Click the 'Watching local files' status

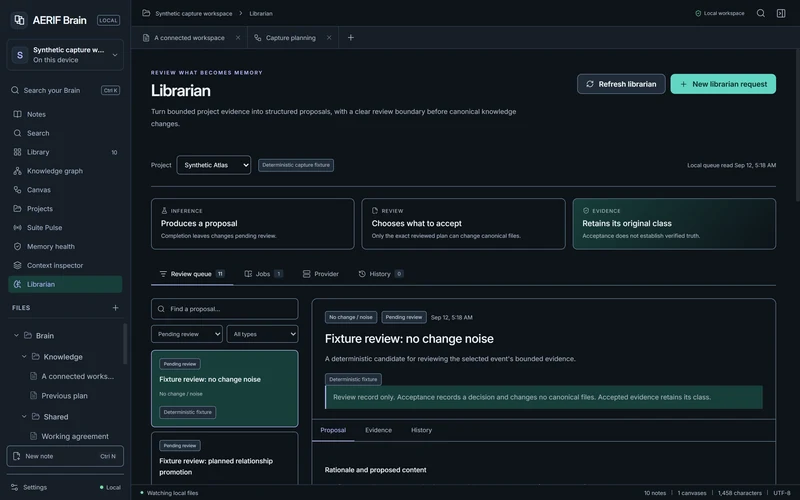(x=169, y=493)
